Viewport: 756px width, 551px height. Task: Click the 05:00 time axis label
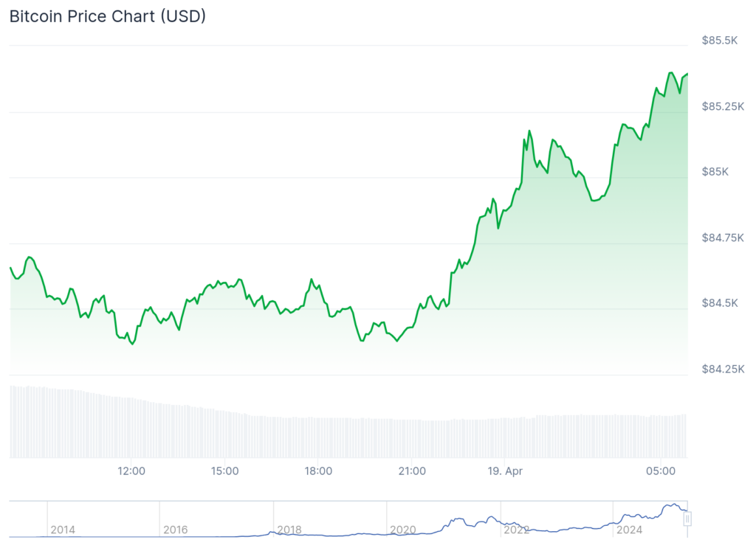point(660,471)
